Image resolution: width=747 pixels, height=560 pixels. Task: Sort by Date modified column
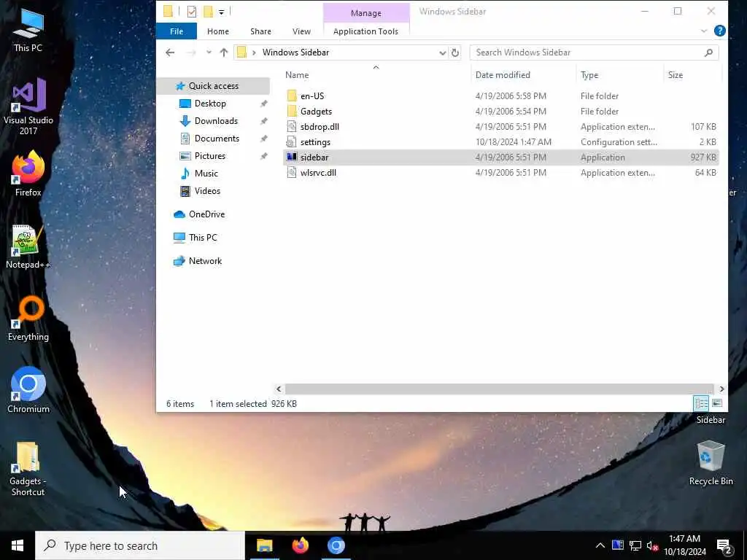(x=503, y=75)
